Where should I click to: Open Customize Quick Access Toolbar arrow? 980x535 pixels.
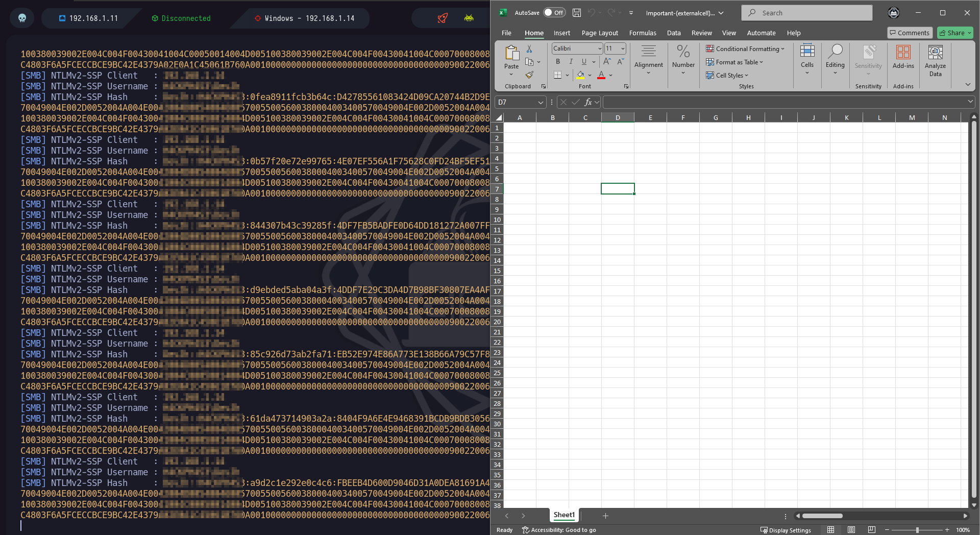click(x=631, y=13)
